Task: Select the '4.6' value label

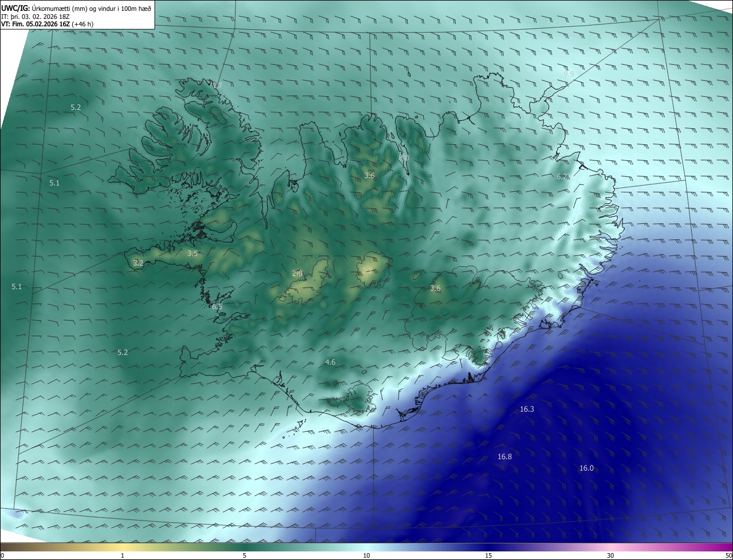Action: point(330,362)
